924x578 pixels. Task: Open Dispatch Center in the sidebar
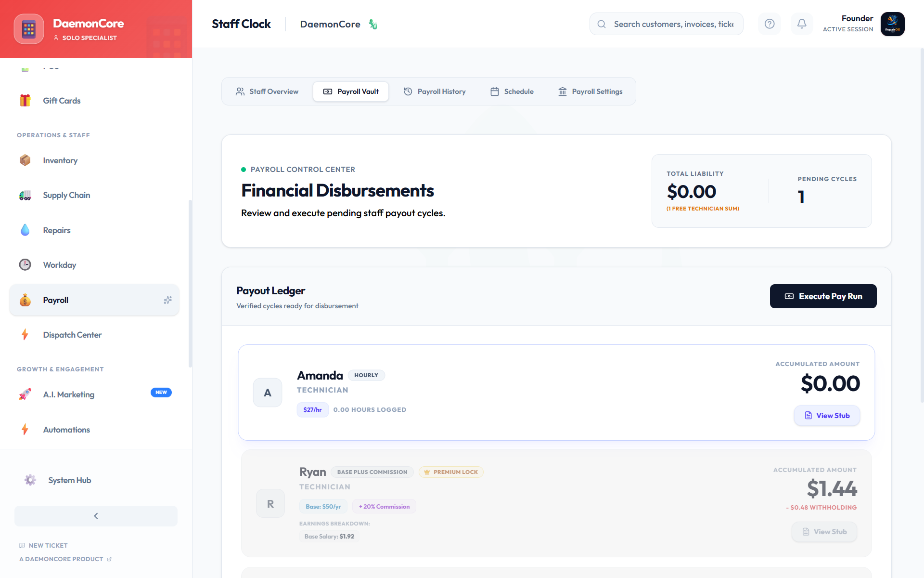[x=94, y=335]
